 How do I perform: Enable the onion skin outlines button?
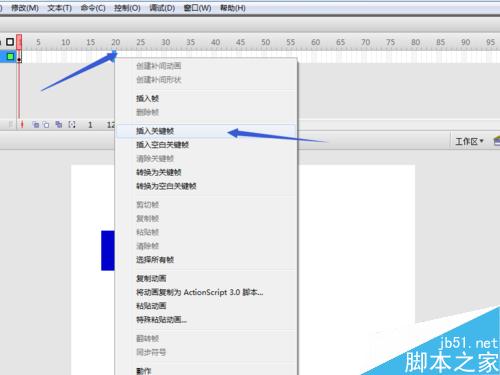click(46, 125)
